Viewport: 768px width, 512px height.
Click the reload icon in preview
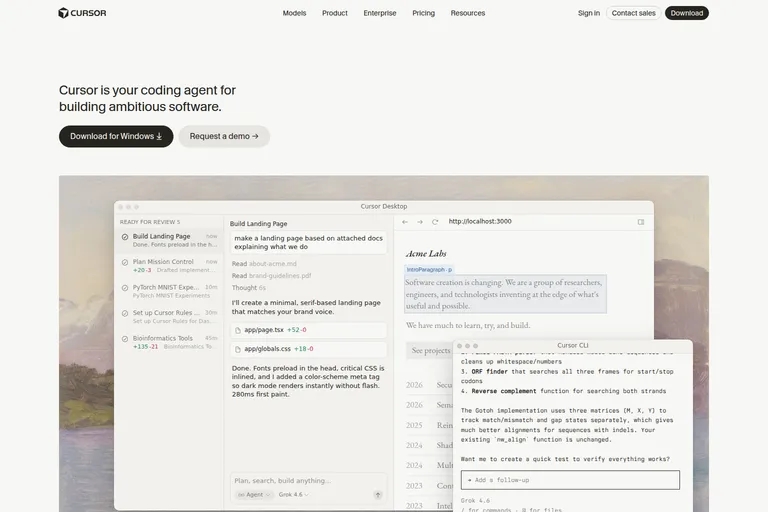tap(435, 222)
